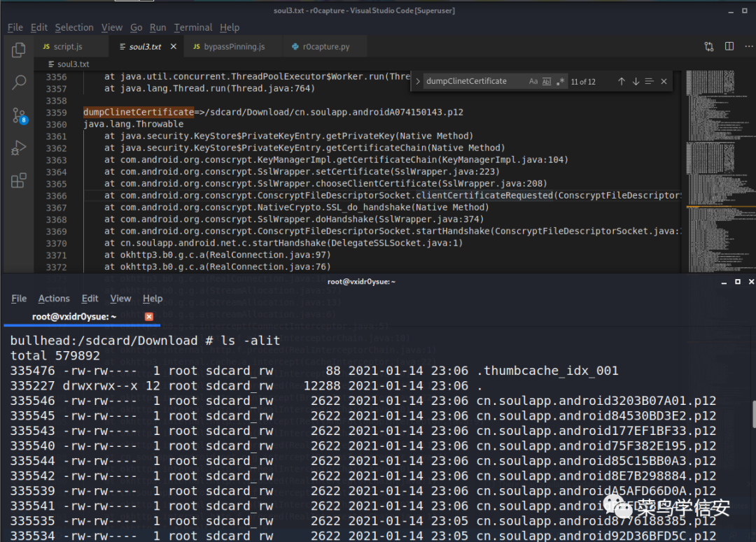Select the soul3.txt editor tab
756x542 pixels.
[x=145, y=47]
